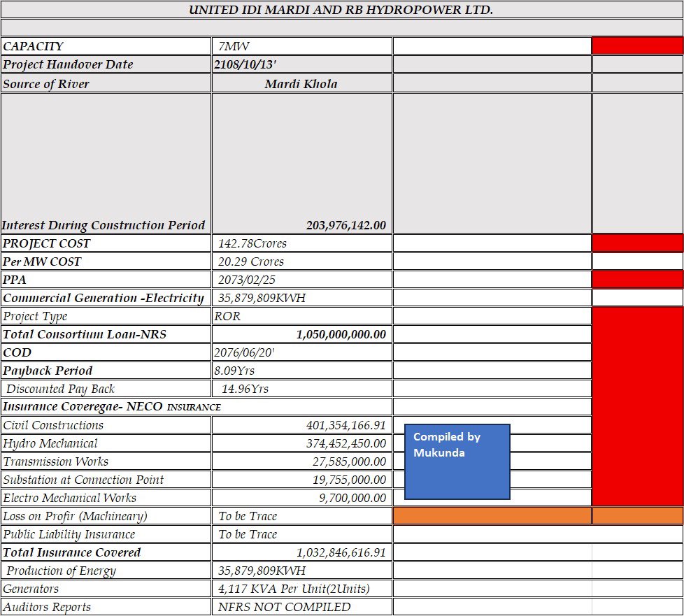The image size is (684, 616).
Task: Click the '14.96Yrs' cell
Action: (302, 389)
